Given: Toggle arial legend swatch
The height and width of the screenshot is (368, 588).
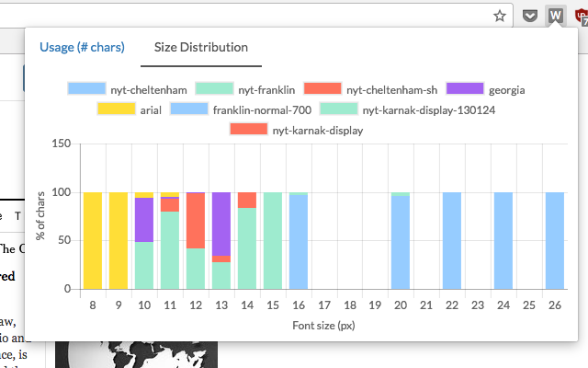Looking at the screenshot, I should point(117,109).
